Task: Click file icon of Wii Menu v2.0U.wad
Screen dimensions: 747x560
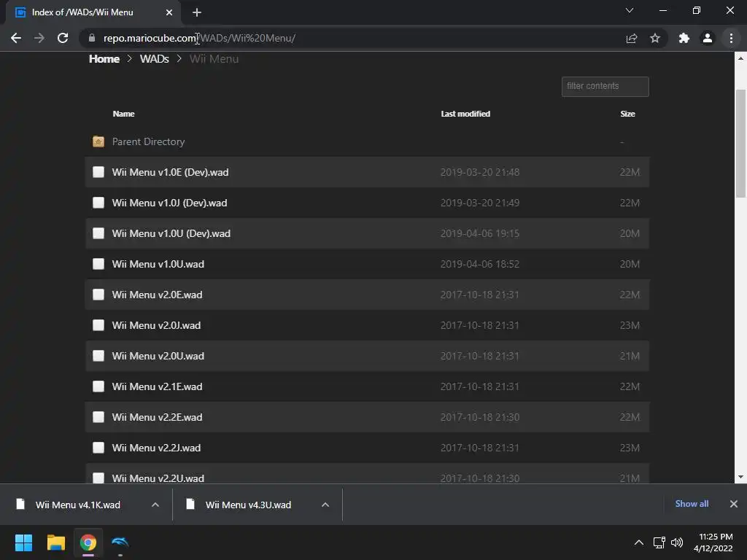Action: (x=98, y=356)
